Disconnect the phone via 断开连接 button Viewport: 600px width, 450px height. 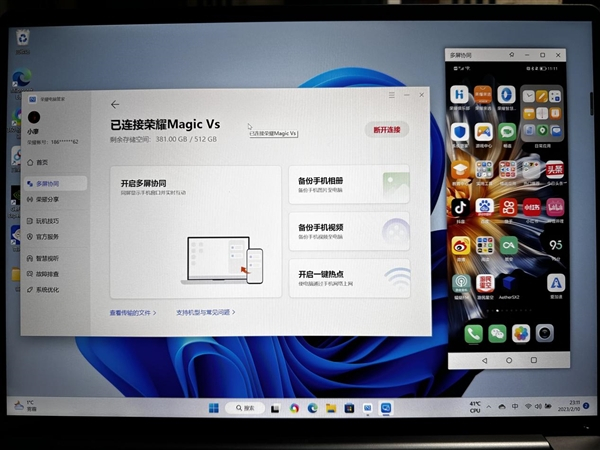387,130
